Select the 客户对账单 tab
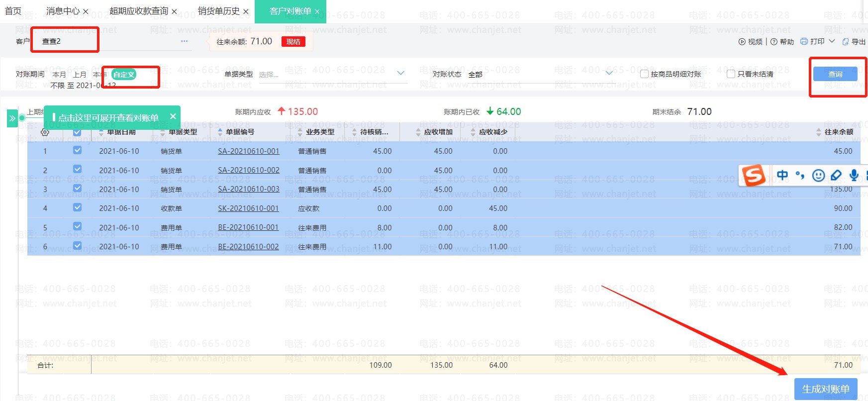868x401 pixels. coord(290,11)
